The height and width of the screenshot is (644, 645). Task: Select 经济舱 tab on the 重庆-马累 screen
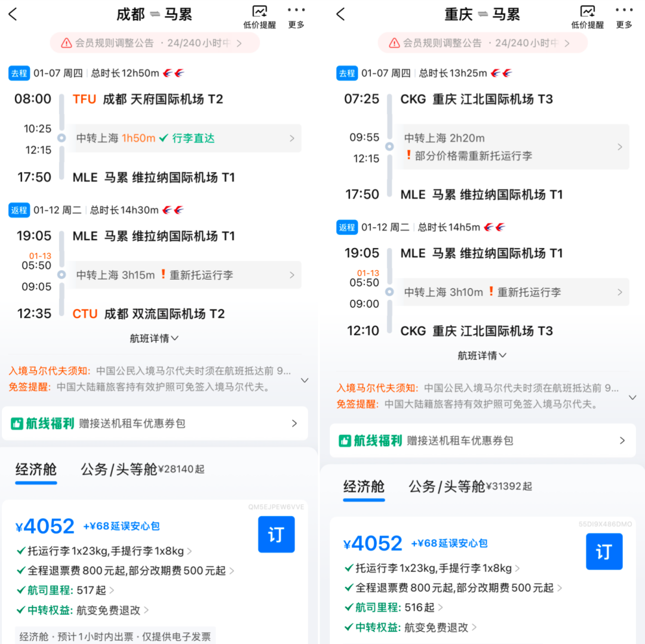point(364,487)
